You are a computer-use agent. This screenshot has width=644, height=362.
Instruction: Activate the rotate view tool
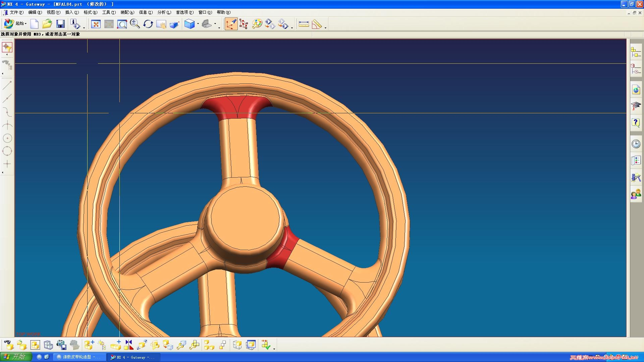pyautogui.click(x=148, y=24)
